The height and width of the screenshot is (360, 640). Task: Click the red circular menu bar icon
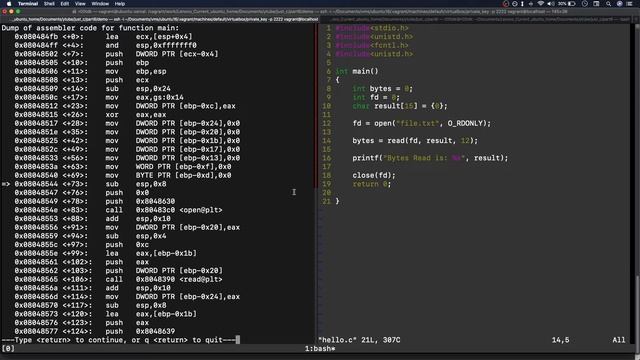tap(506, 4)
